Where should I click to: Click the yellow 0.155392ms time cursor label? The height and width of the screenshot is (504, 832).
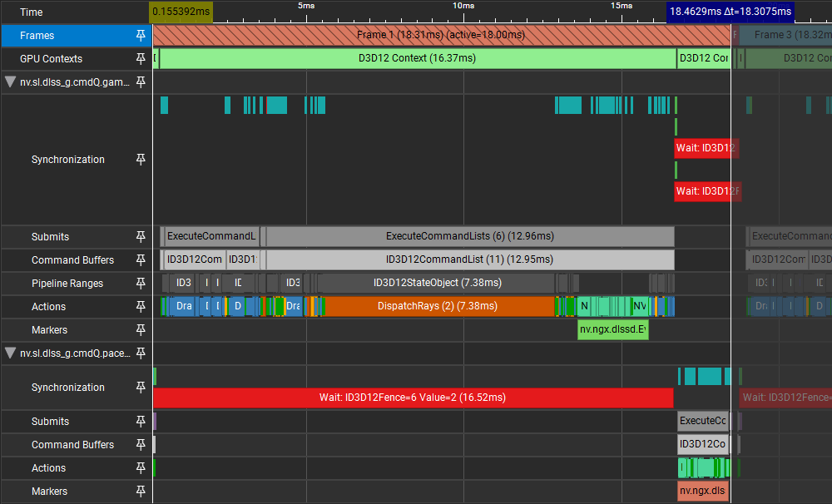(181, 12)
